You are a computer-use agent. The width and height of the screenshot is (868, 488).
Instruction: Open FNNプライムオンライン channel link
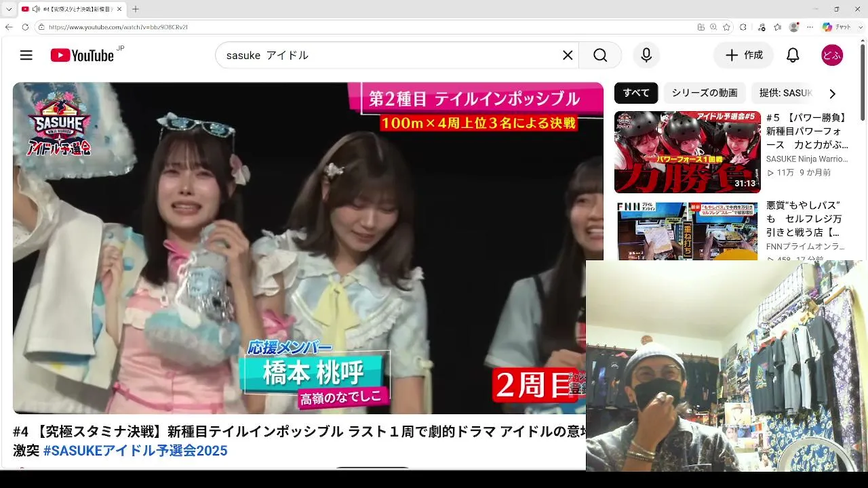pyautogui.click(x=806, y=247)
